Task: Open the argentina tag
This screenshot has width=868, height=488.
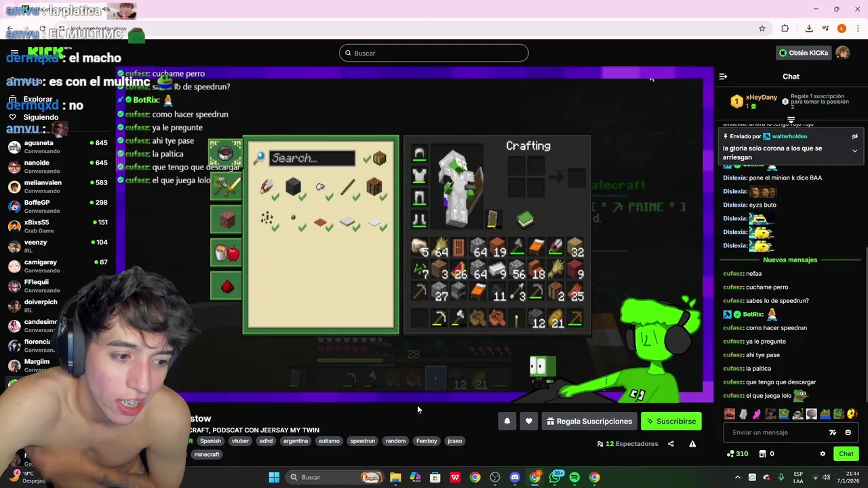Action: click(x=296, y=441)
